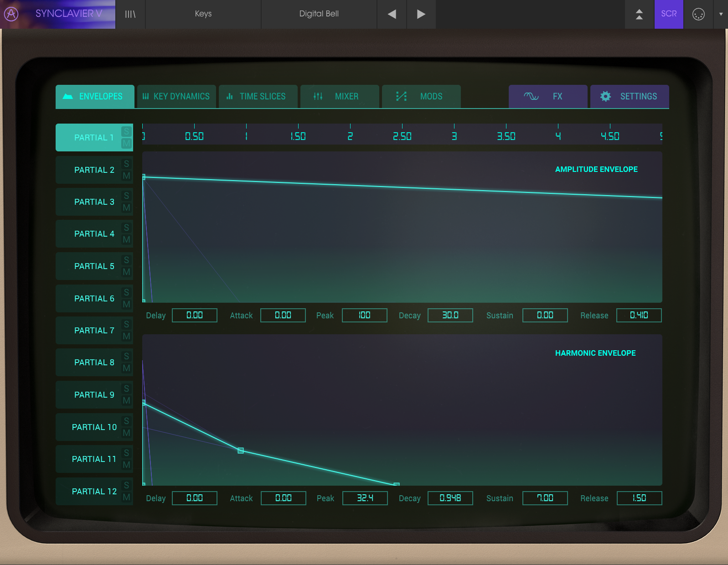Open the Time Slices tab

(258, 96)
